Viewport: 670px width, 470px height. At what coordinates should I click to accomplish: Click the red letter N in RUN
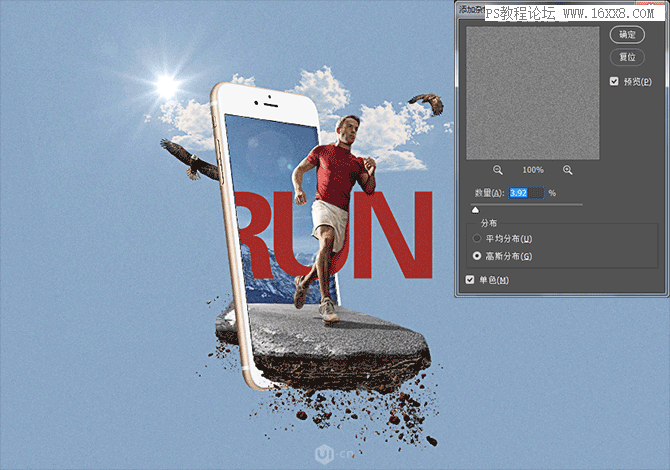pos(394,235)
